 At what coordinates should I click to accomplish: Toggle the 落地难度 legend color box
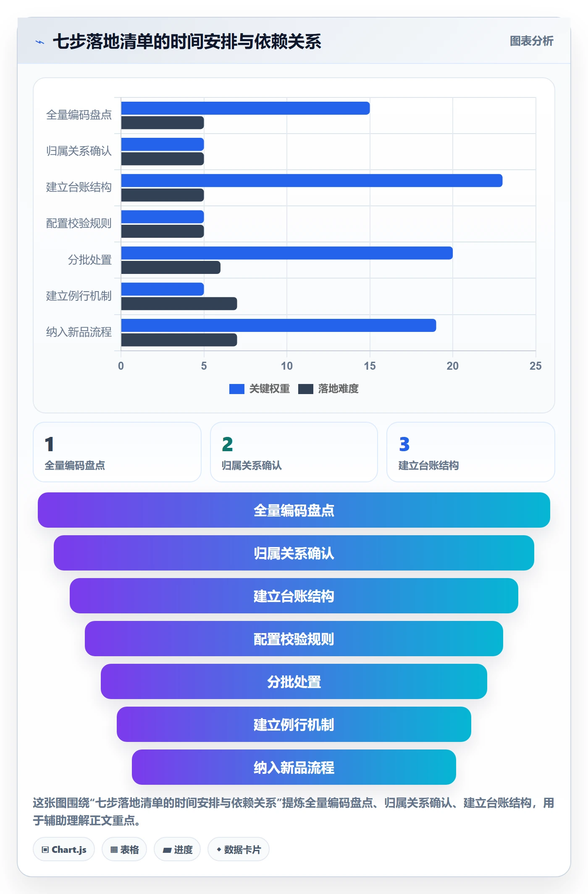305,389
